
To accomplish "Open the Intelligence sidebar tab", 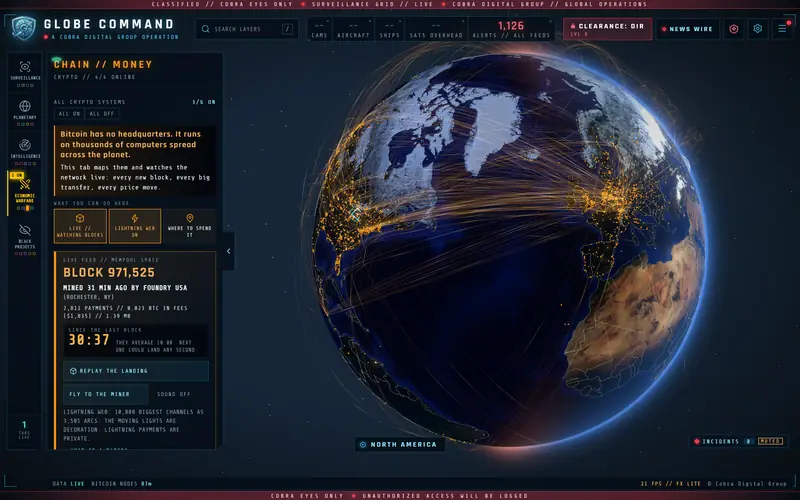I will click(24, 152).
